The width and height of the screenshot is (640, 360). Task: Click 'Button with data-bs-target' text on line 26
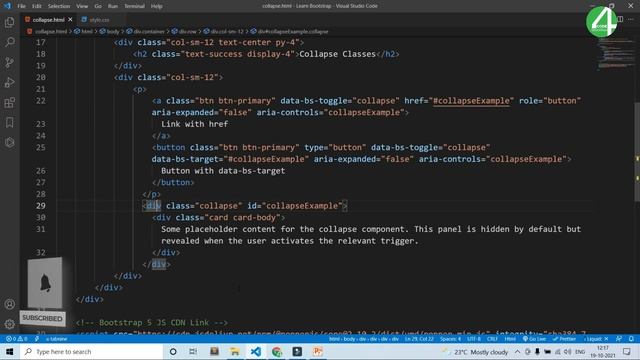click(223, 171)
